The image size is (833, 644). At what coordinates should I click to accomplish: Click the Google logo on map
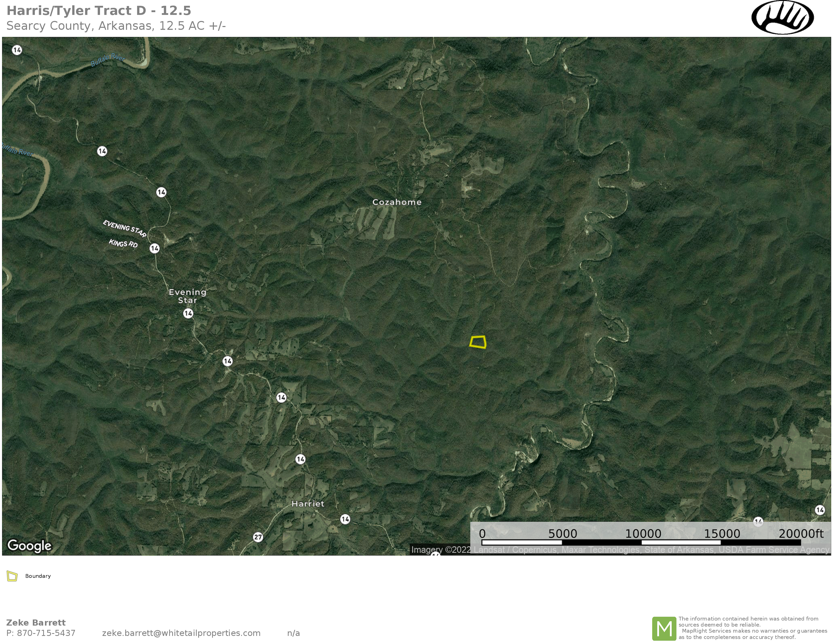click(29, 546)
